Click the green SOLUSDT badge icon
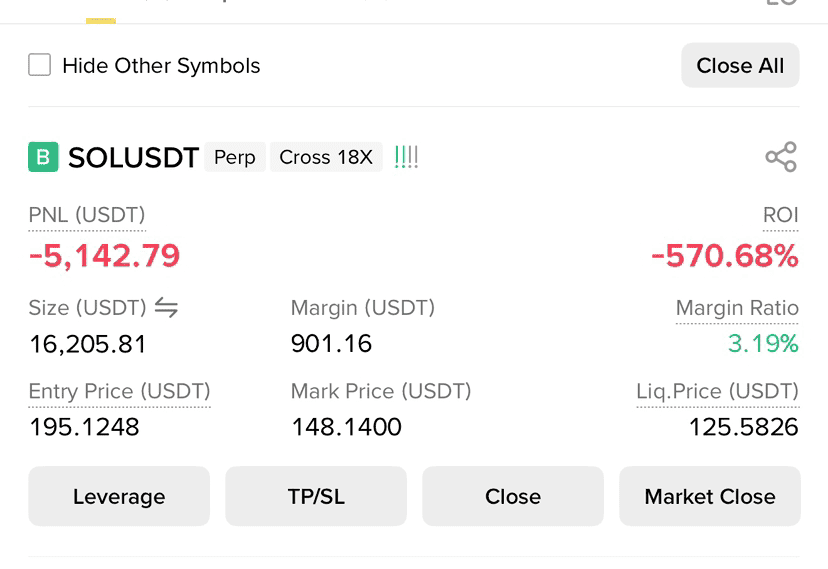Screen dimensions: 828x569 (x=43, y=157)
